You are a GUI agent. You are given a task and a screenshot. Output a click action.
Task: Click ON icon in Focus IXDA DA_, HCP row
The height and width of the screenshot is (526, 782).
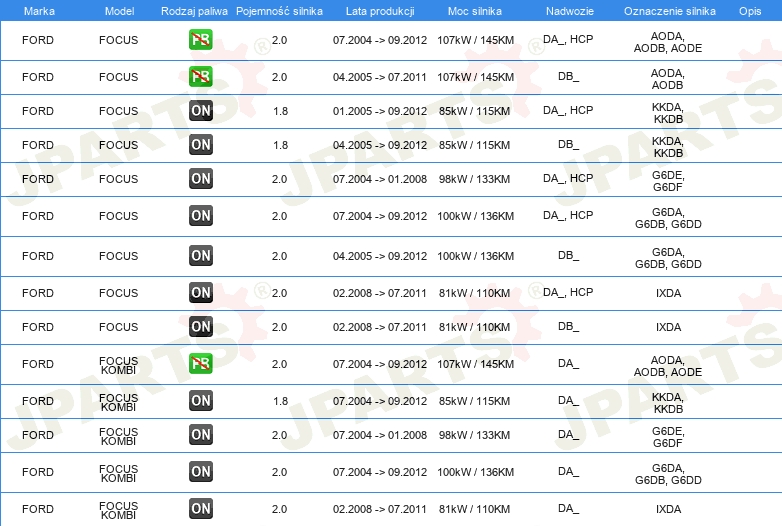coord(200,293)
